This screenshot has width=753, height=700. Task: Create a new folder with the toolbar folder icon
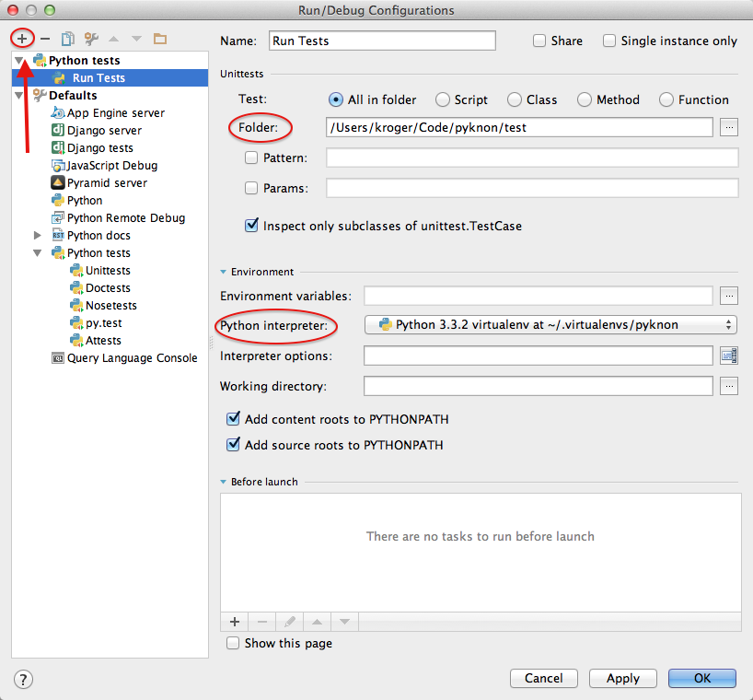coord(160,39)
